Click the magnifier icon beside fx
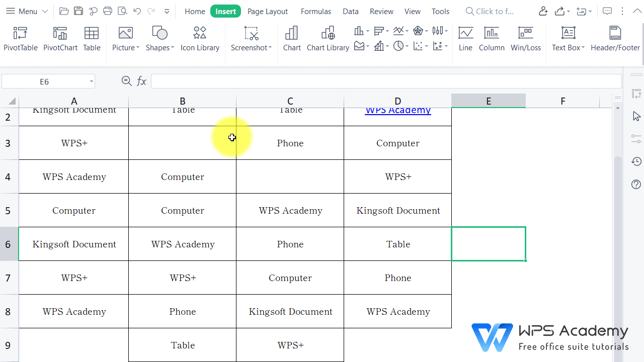The height and width of the screenshot is (362, 644). point(126,81)
